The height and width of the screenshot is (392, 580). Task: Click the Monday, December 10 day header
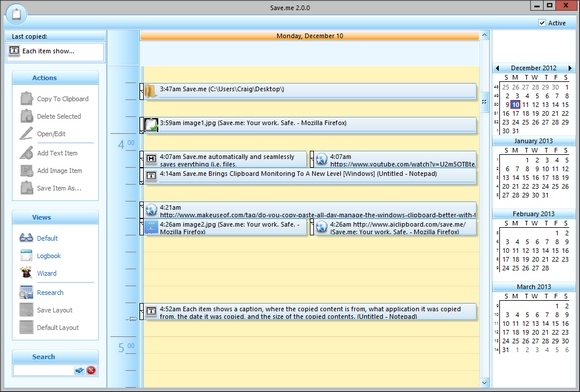[310, 36]
